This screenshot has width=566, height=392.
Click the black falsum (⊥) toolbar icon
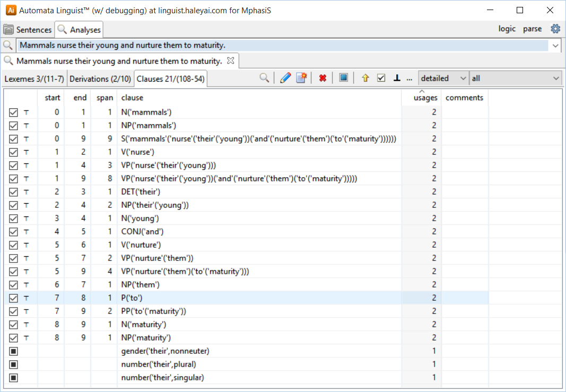397,78
